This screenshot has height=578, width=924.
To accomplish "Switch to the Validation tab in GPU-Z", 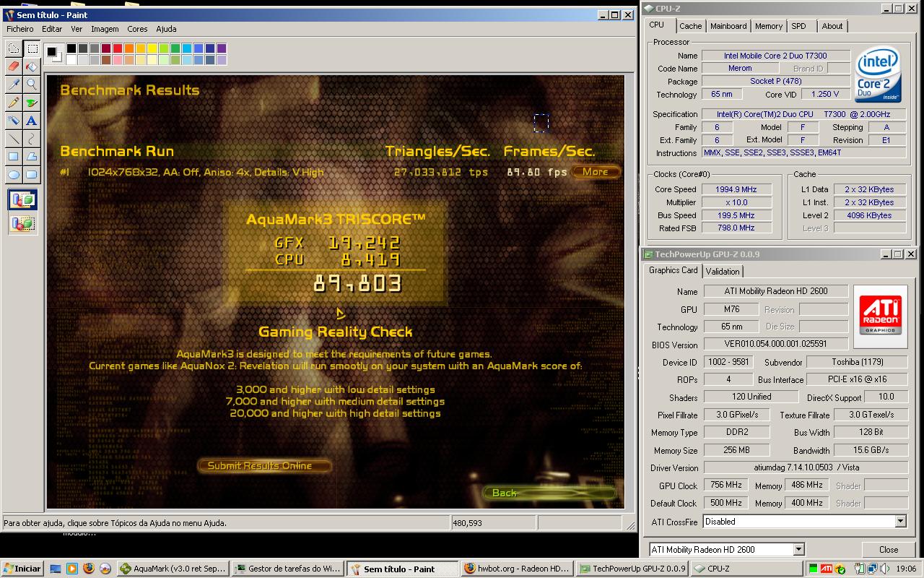I will 723,272.
